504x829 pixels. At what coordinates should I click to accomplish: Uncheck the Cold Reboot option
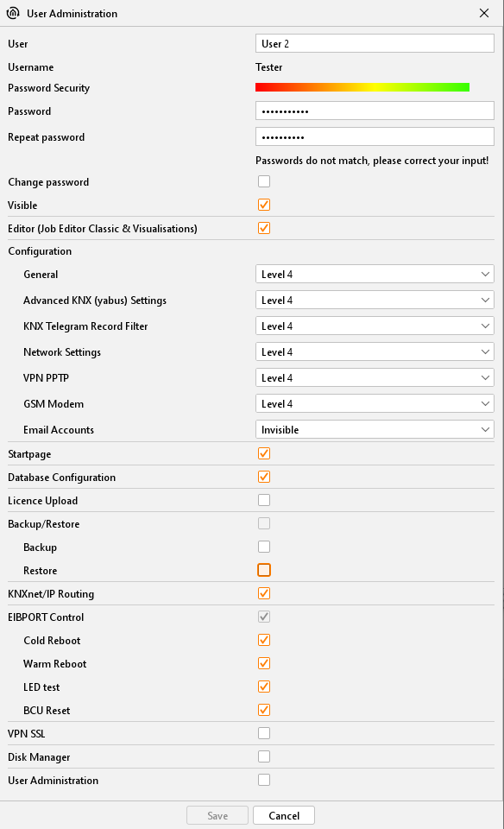click(264, 640)
